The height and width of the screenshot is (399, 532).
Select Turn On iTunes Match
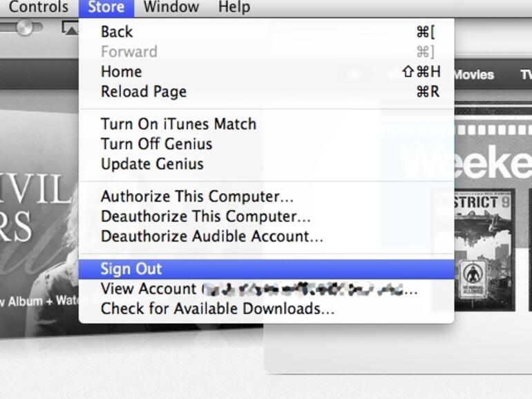(266, 124)
